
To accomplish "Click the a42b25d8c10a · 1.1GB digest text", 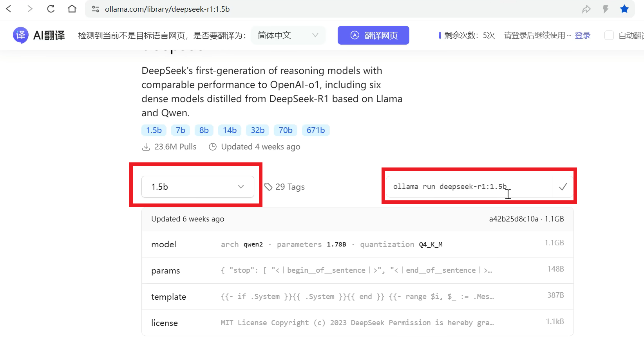I will pos(526,219).
